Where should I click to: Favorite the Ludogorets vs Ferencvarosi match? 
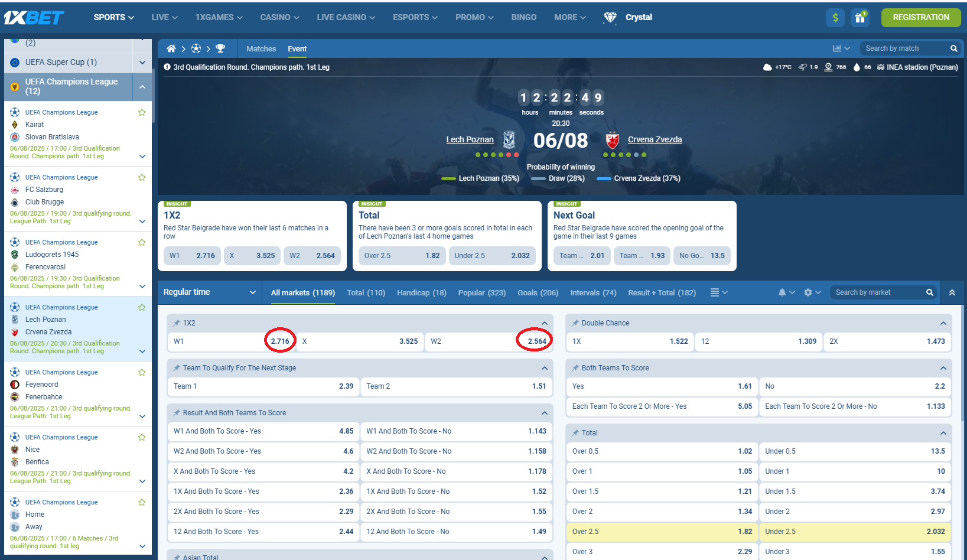(142, 242)
